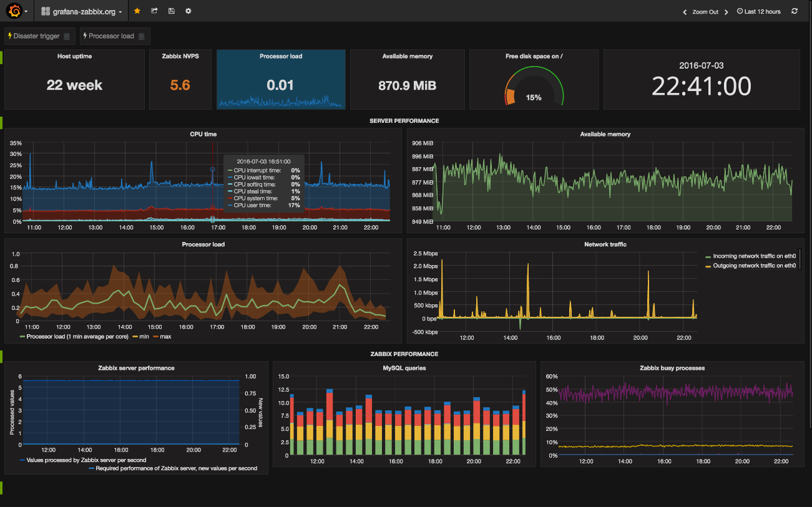This screenshot has width=812, height=507.
Task: Open the Last 12 hours time picker
Action: (758, 11)
